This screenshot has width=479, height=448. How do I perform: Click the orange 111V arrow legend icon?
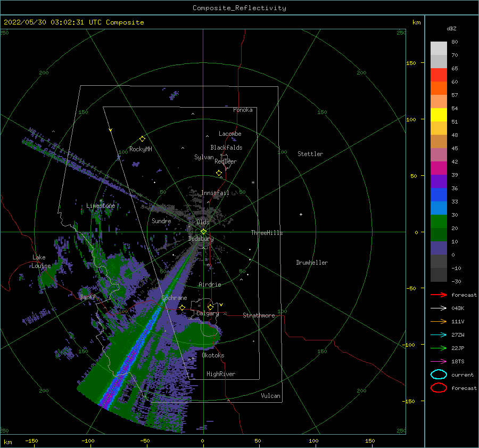pos(439,321)
